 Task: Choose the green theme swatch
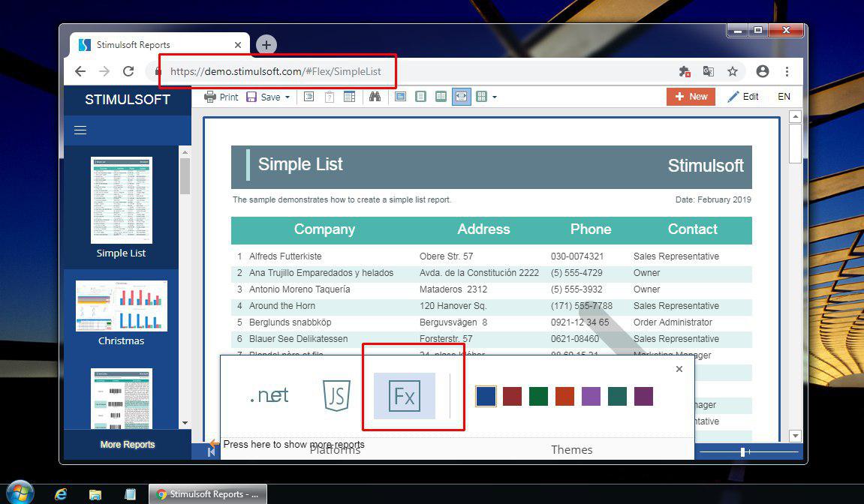[538, 396]
